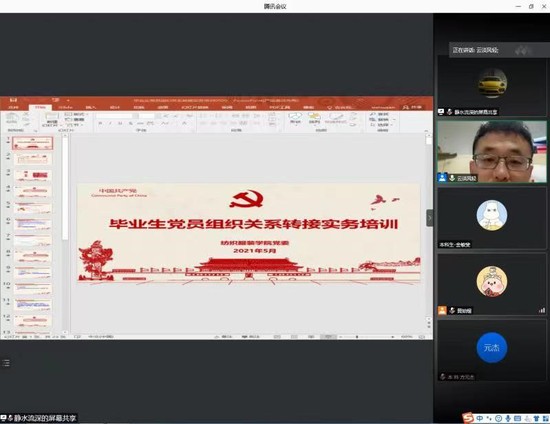This screenshot has height=424, width=550.
Task: Open the File tab in PowerPoint
Action: pyautogui.click(x=13, y=107)
